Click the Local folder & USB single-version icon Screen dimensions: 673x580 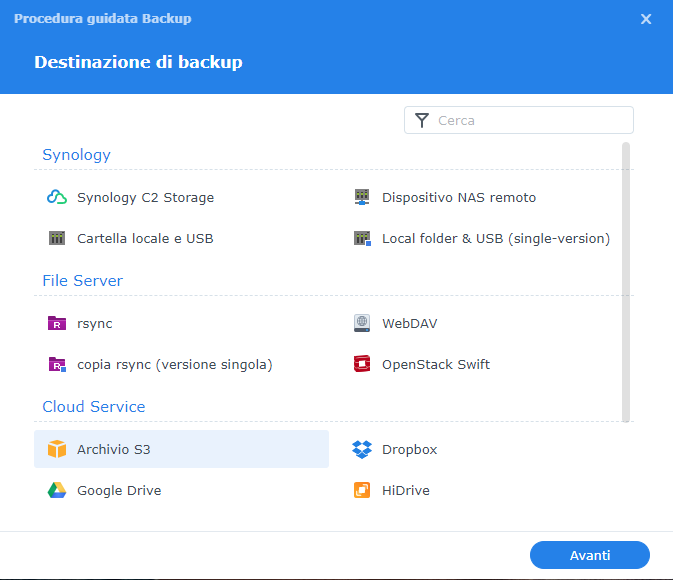click(x=362, y=238)
